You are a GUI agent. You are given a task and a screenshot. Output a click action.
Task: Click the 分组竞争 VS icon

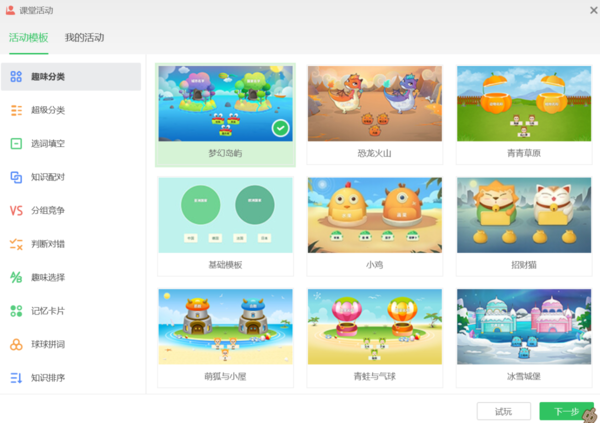click(16, 211)
